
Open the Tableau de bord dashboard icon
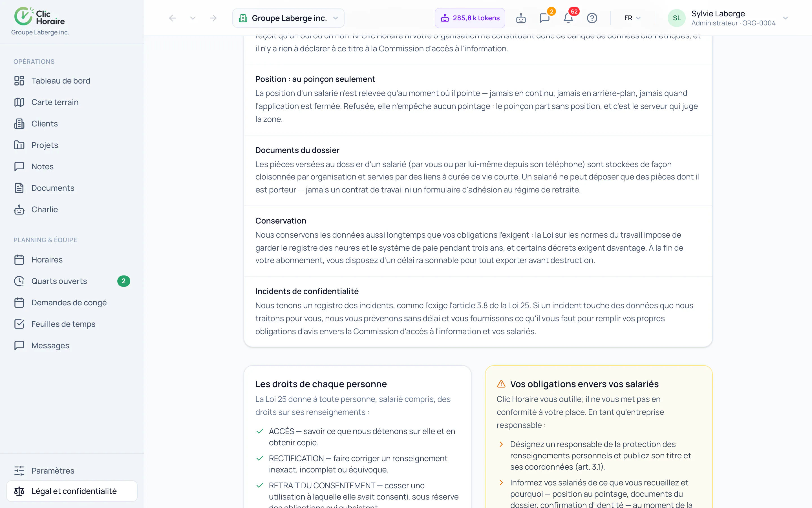(x=19, y=81)
